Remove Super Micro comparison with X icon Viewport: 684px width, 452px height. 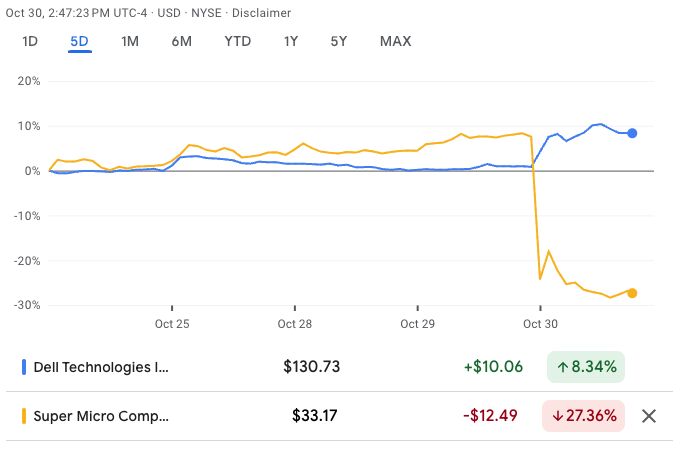[649, 416]
